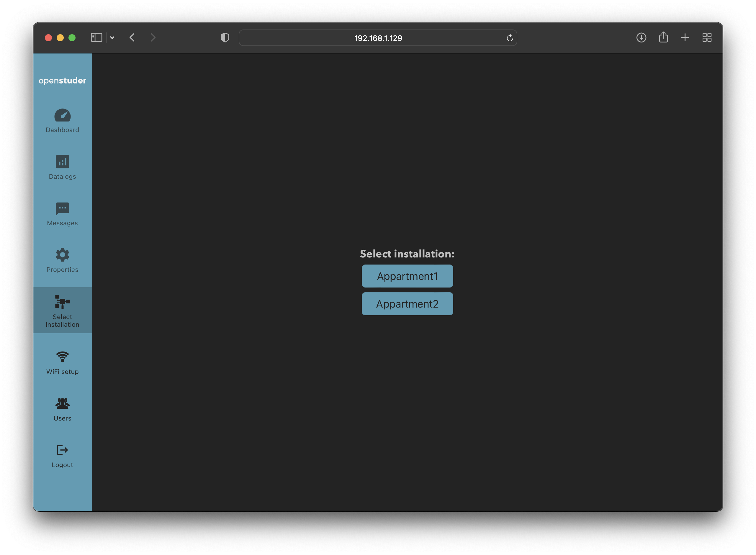The width and height of the screenshot is (756, 555).
Task: Click the address bar showing 192.168.1.129
Action: click(x=378, y=38)
